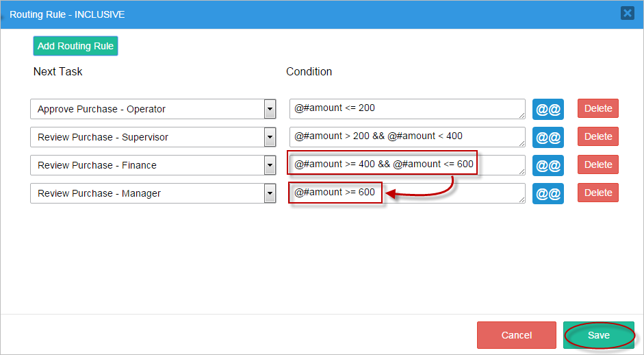Delete the Review Purchase - Supervisor rule

pos(597,136)
